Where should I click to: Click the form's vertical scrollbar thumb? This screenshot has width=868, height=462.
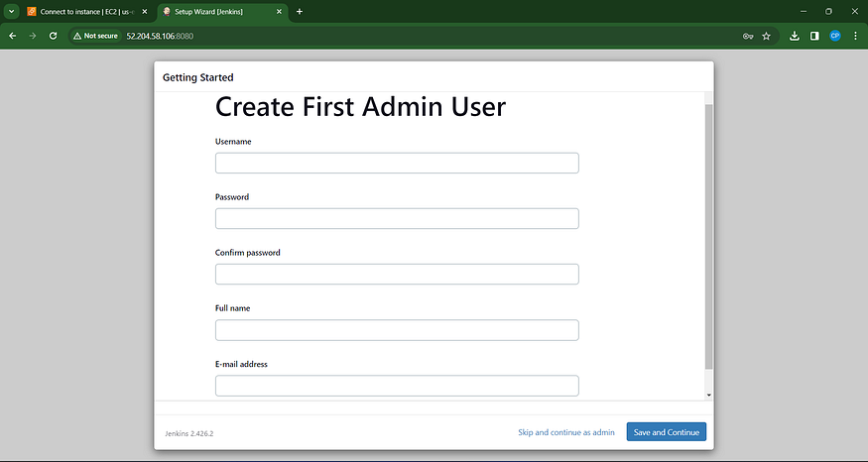point(708,237)
